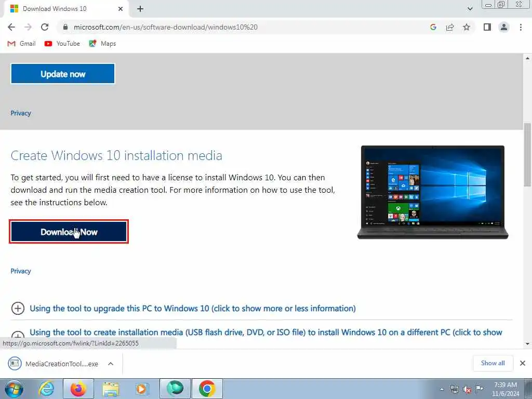Open network tray icon

pyautogui.click(x=454, y=389)
